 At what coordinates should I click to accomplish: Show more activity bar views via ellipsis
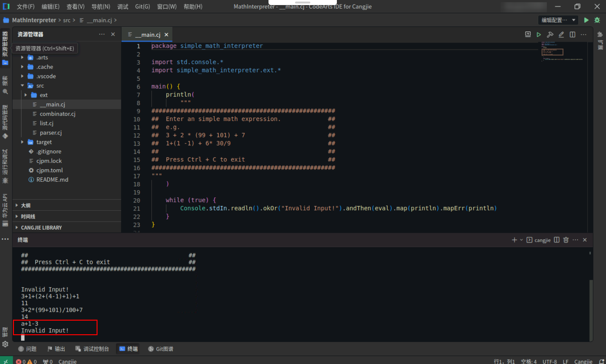5,239
